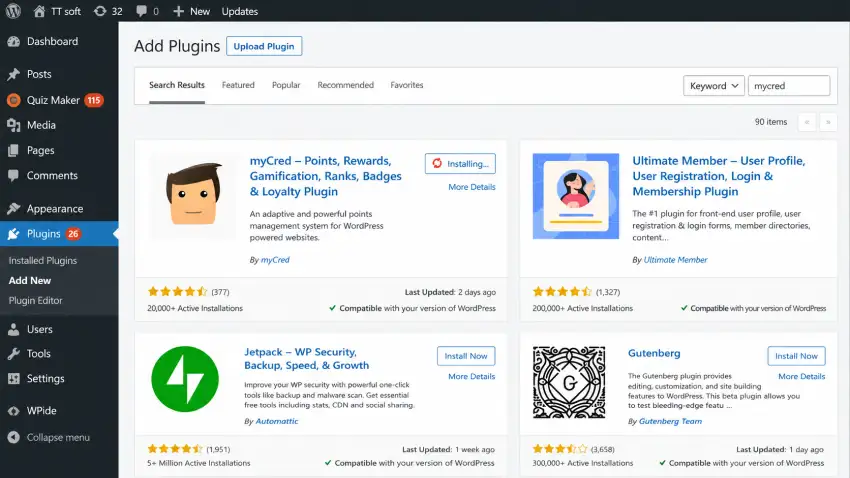Image resolution: width=850 pixels, height=478 pixels.
Task: Switch to the Featured tab
Action: [x=238, y=85]
